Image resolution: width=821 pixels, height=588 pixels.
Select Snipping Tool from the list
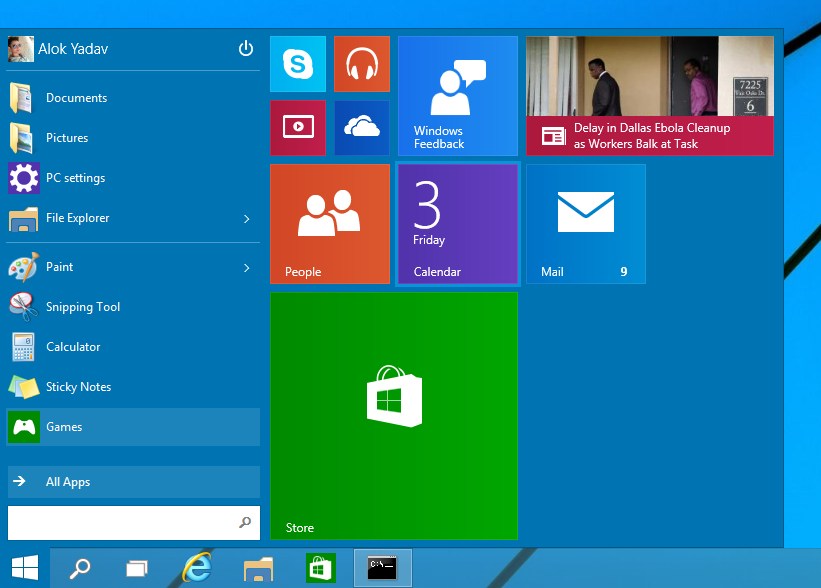pos(82,307)
